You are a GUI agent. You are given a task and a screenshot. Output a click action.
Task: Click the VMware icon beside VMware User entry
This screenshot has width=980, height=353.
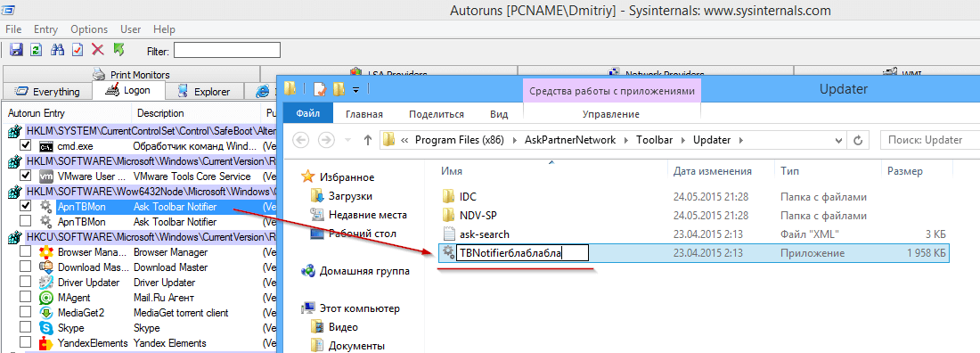coord(45,176)
